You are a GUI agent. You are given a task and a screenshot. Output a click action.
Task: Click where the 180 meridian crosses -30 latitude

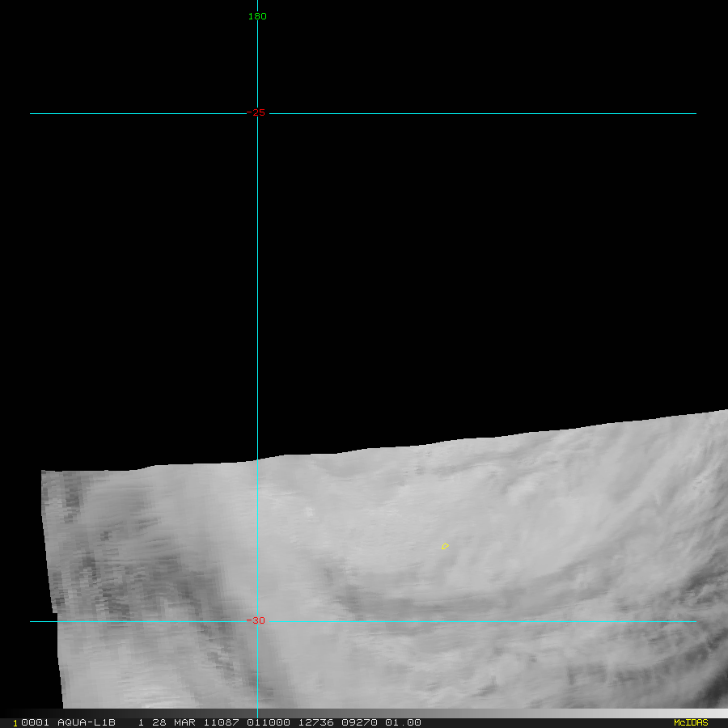[x=257, y=621]
